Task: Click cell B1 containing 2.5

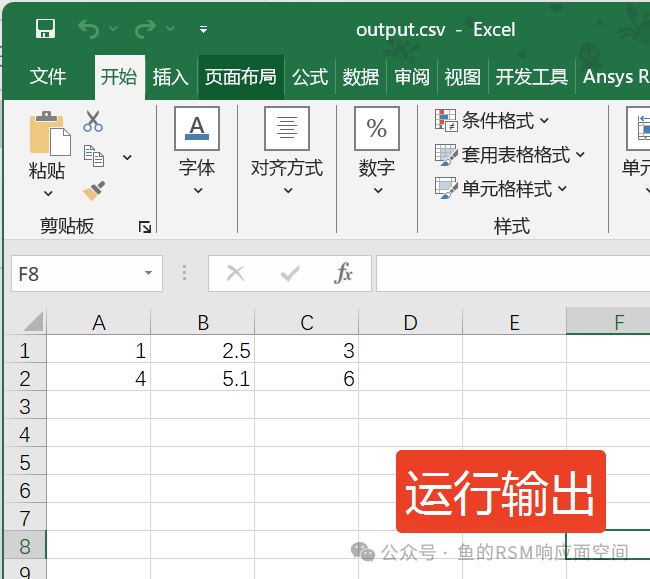Action: point(203,351)
